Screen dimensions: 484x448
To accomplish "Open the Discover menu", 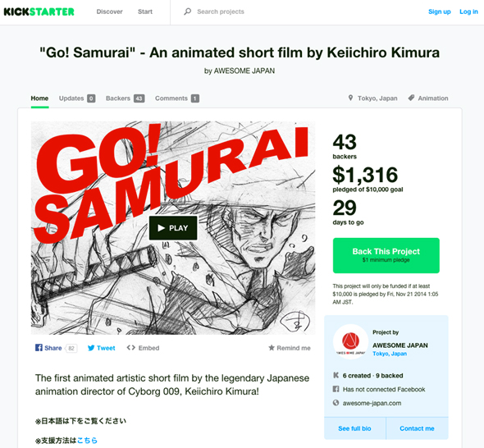I will (x=109, y=11).
